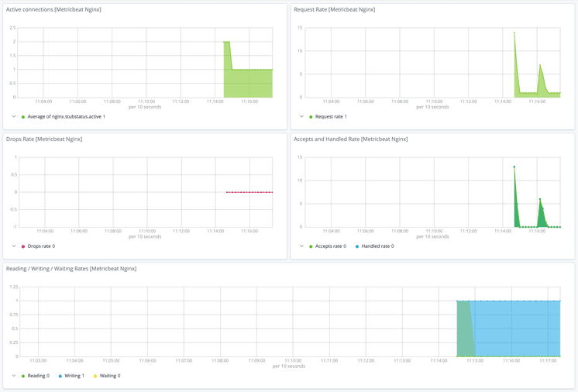Click the red Drops rate legend dot
This screenshot has height=392, width=578.
23,246
